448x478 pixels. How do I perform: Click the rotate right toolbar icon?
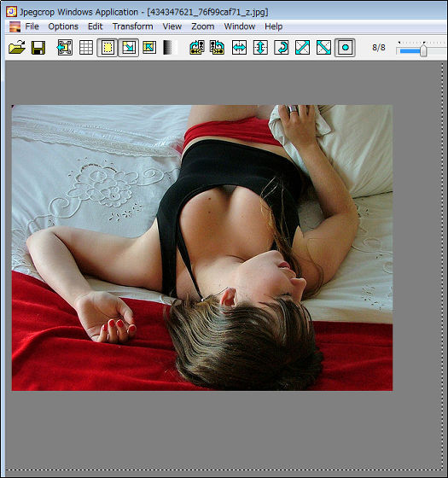click(218, 48)
